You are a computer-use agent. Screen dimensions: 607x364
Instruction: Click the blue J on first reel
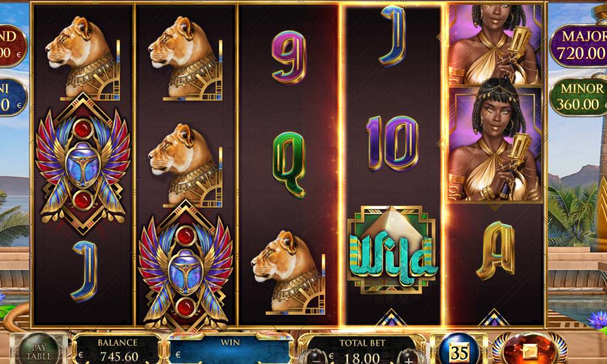click(x=84, y=271)
